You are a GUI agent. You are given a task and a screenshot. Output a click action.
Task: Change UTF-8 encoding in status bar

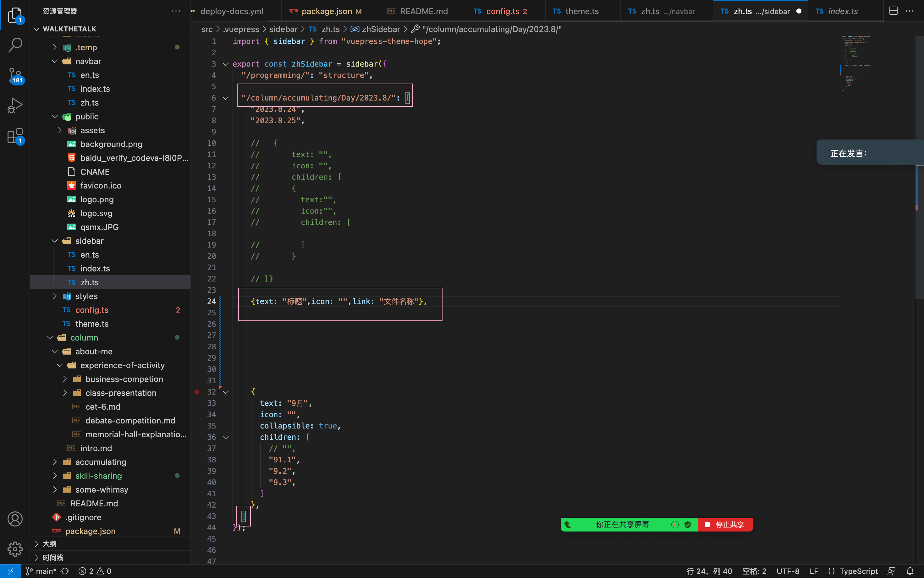[788, 571]
